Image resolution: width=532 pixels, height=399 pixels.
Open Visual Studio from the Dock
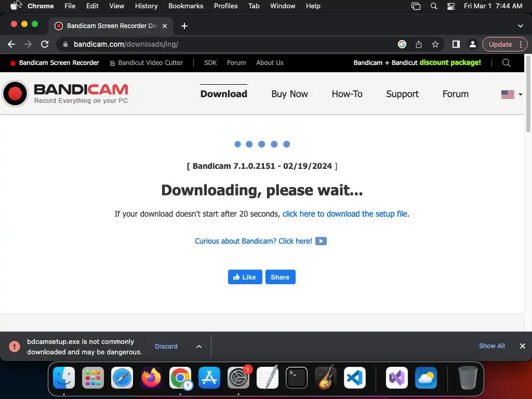pos(397,378)
